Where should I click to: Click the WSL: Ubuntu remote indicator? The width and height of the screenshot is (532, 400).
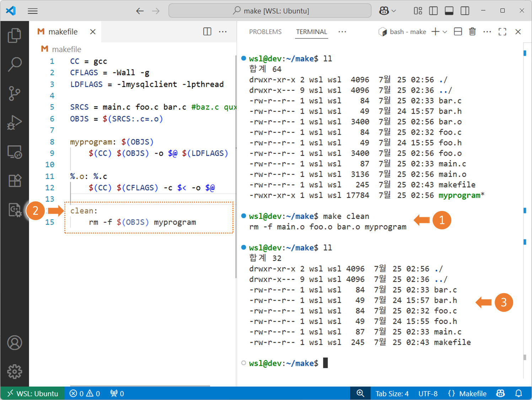point(32,394)
